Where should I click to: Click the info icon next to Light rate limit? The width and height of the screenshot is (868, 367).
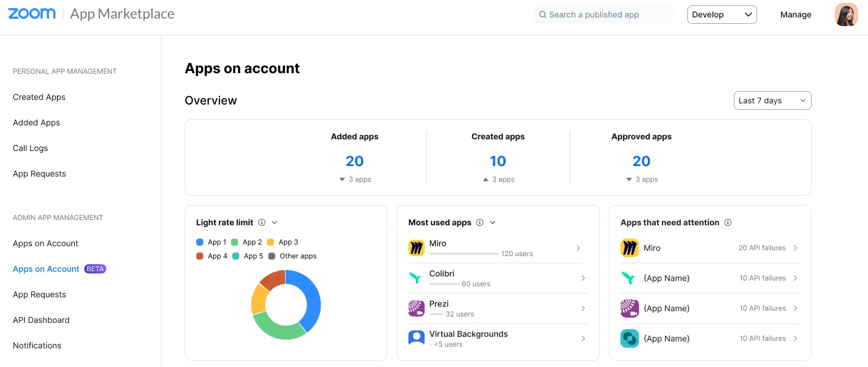262,222
